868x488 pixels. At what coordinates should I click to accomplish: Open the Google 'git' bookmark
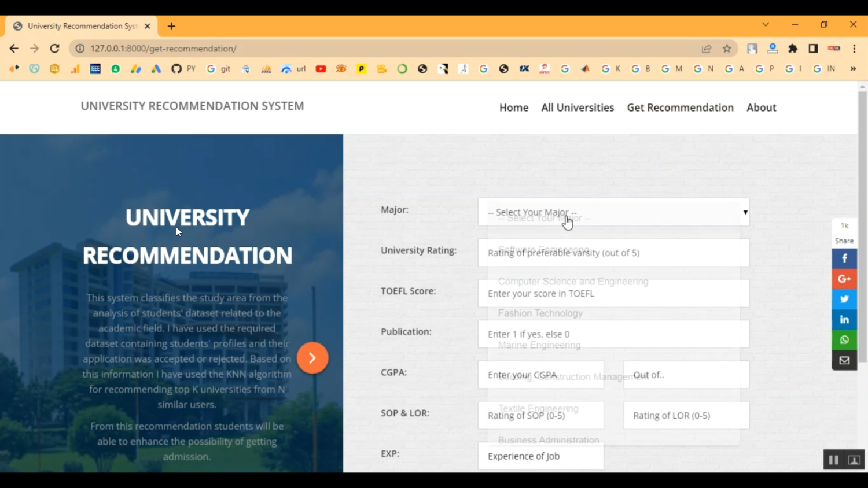coord(219,69)
